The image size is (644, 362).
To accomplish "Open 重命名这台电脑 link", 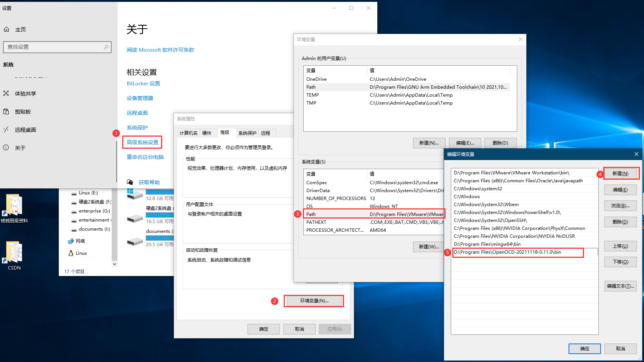I will [x=145, y=157].
